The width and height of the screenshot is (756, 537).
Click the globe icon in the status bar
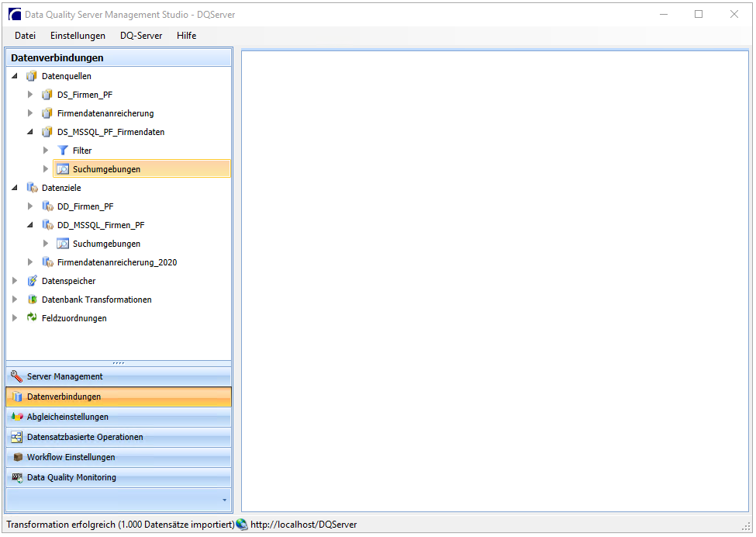(x=242, y=525)
